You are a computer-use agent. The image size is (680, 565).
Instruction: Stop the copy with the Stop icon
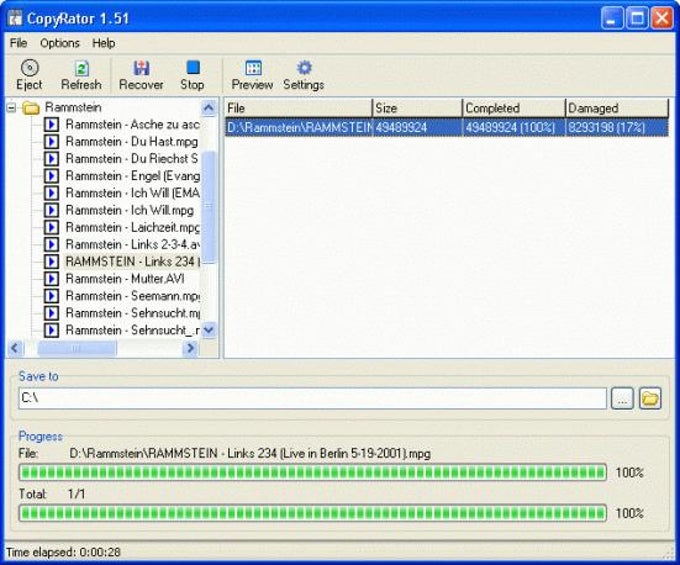pos(193,68)
